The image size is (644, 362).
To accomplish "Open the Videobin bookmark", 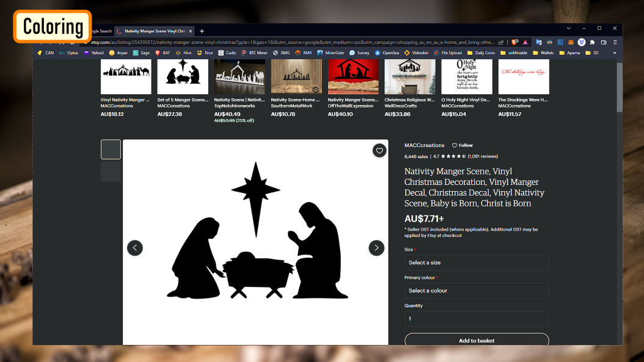I will coord(416,53).
